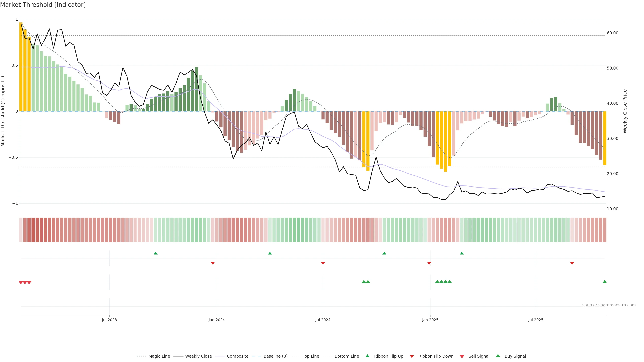
Task: Click the Market Threshold [Indicator] chart title
Action: 43,5
